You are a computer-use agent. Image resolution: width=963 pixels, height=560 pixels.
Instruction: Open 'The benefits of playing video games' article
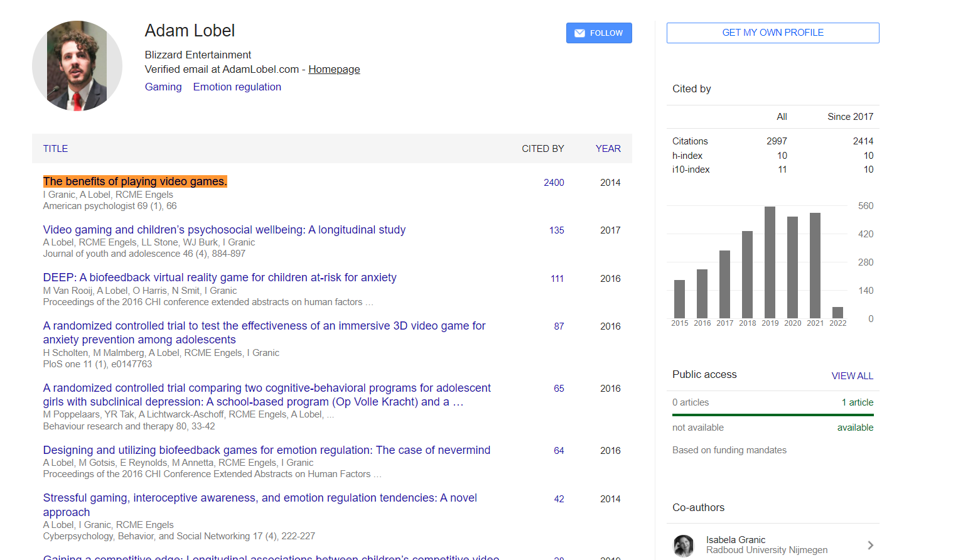coord(135,181)
